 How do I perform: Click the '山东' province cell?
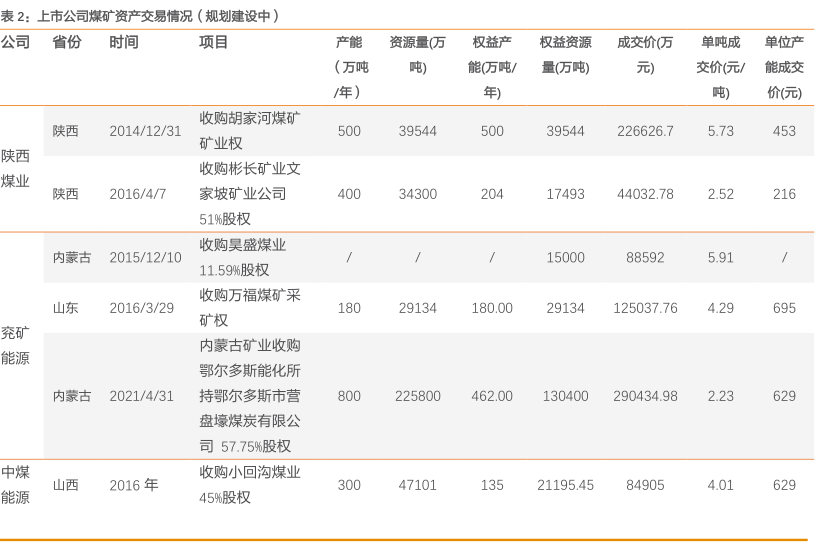coord(65,308)
